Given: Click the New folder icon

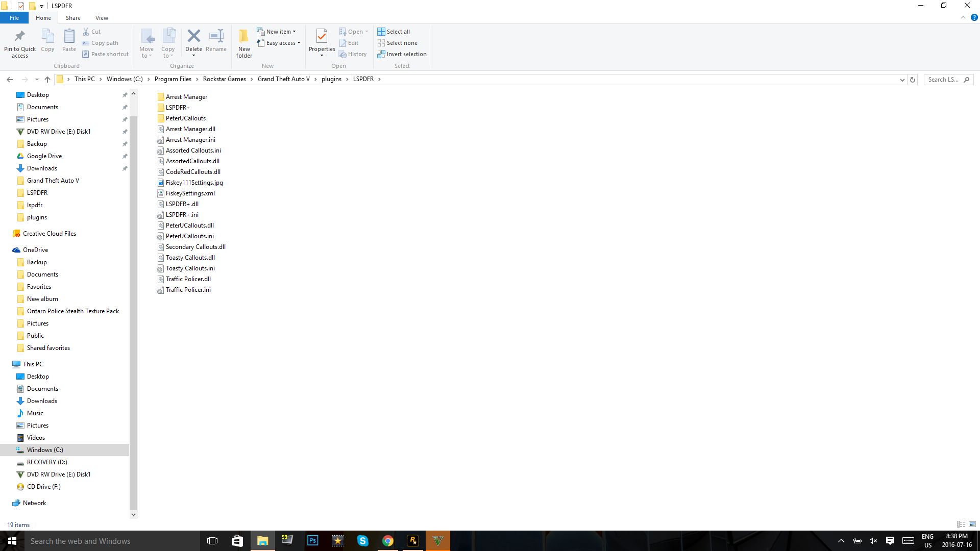Looking at the screenshot, I should pyautogui.click(x=244, y=36).
